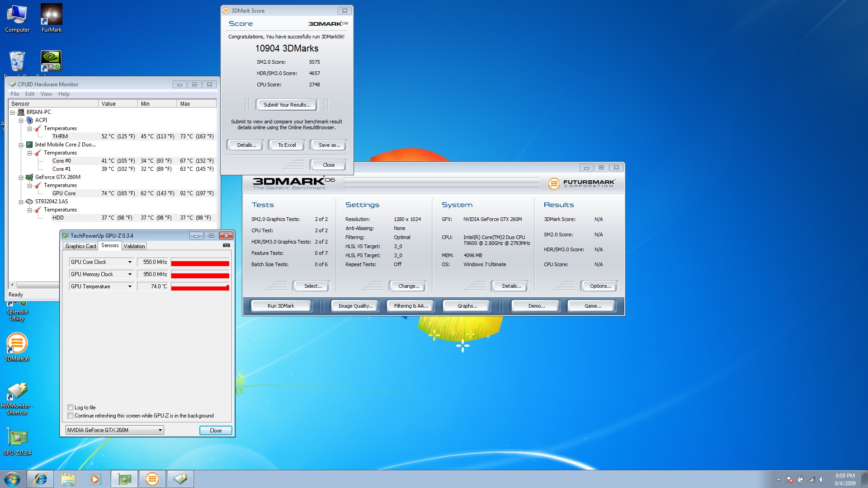Open the Edit menu in HWMonitor
Screen dimensions: 868x488
pyautogui.click(x=30, y=94)
